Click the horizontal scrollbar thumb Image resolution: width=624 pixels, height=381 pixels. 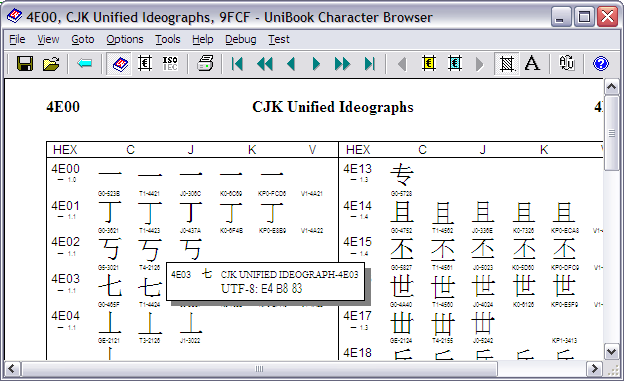point(259,369)
